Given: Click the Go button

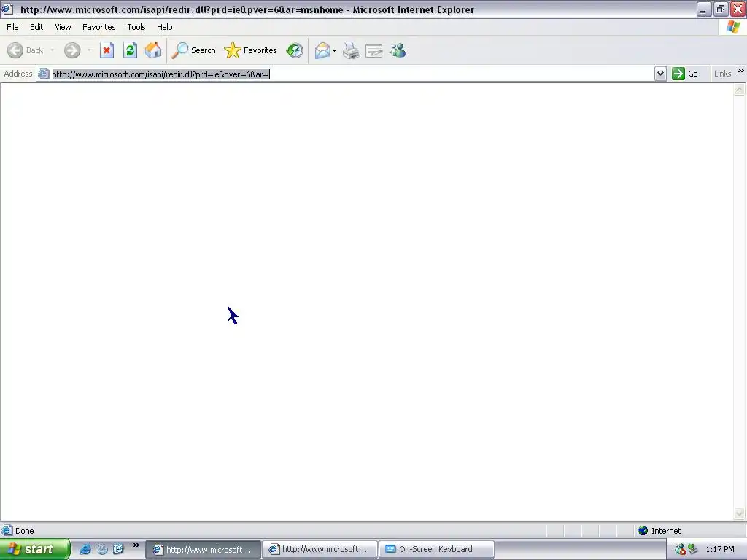Looking at the screenshot, I should pyautogui.click(x=685, y=74).
